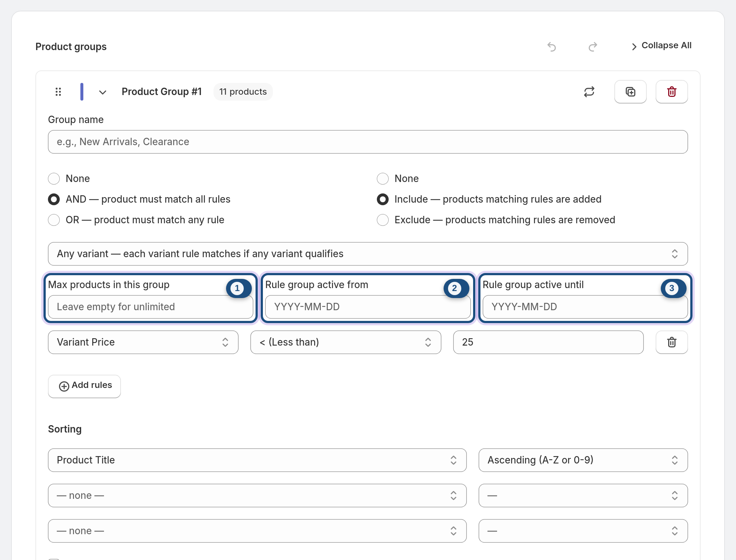Collapse Product Group #1 with the chevron
Image resolution: width=736 pixels, height=560 pixels.
tap(103, 92)
